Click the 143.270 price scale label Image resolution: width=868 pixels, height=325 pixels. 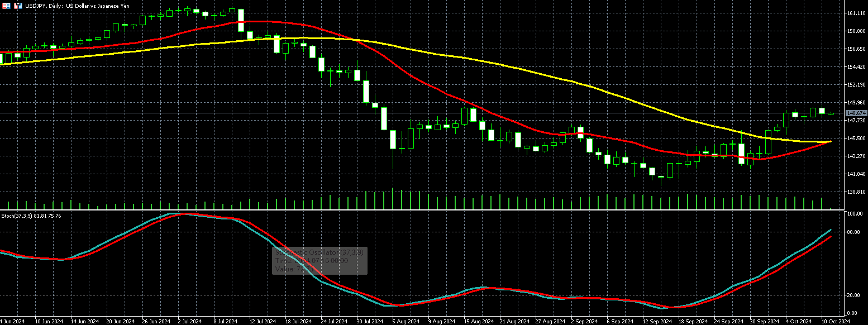856,156
